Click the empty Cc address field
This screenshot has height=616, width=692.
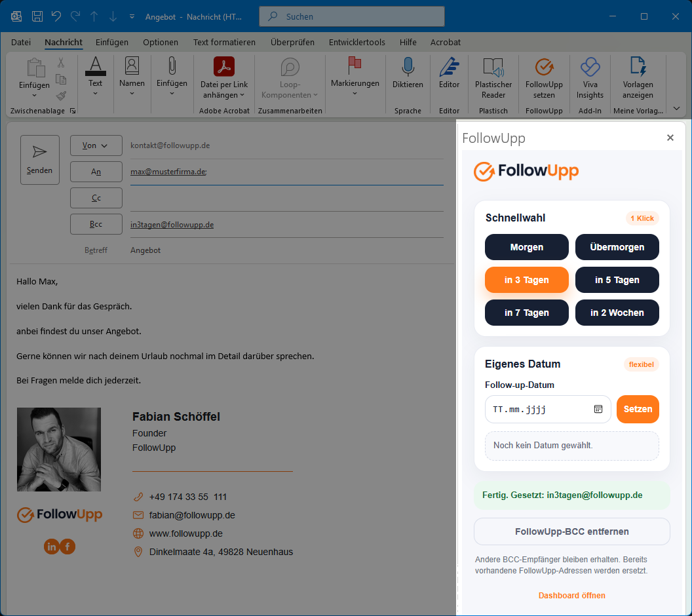tap(287, 198)
